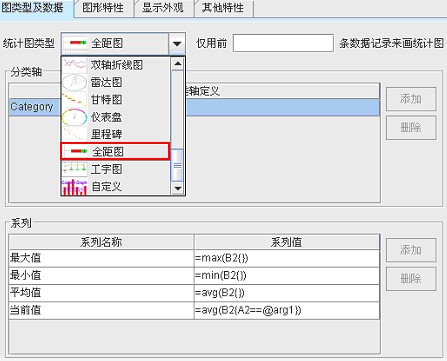
Task: Select 仪表盘 text in chart list
Action: pos(106,117)
